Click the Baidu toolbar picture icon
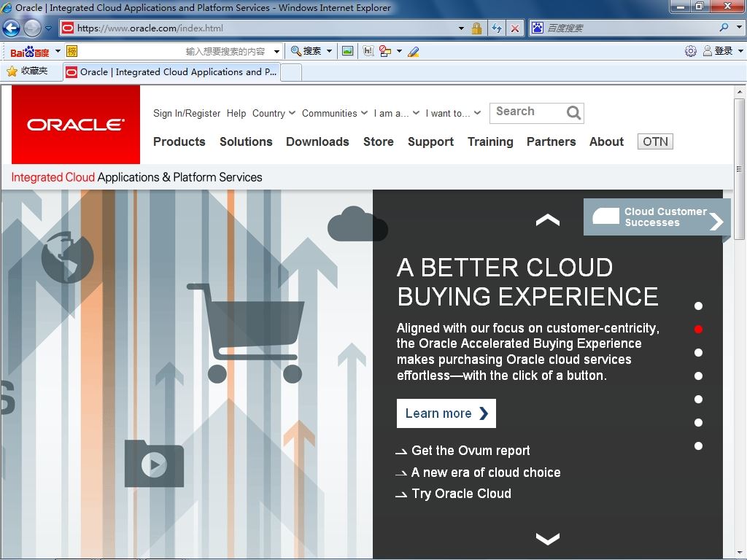Viewport: 747px width, 560px height. [x=348, y=51]
